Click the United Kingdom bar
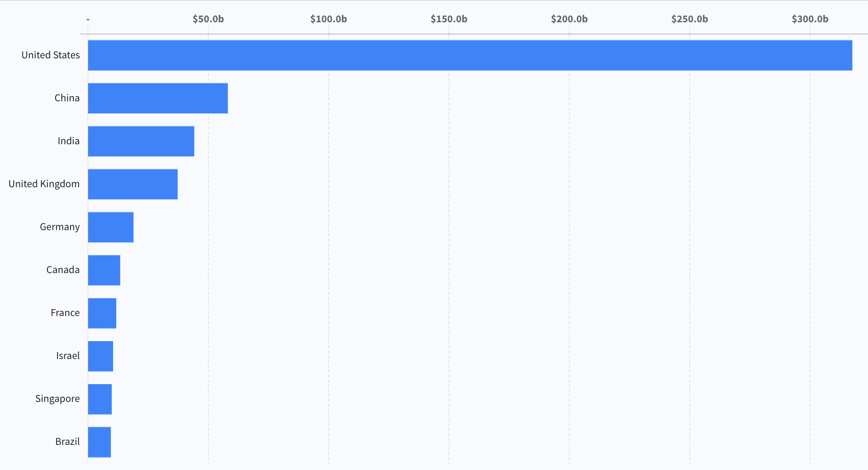Image resolution: width=868 pixels, height=470 pixels. pyautogui.click(x=133, y=184)
